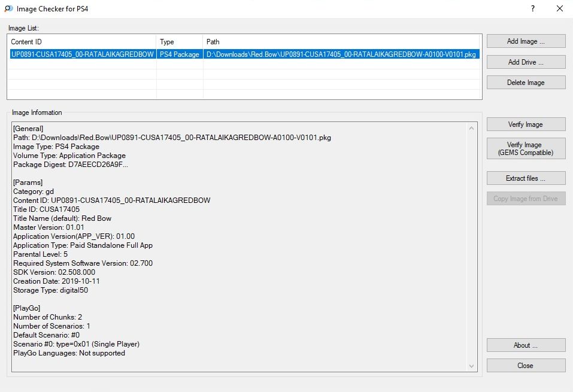This screenshot has height=392, width=573.
Task: Click the Category: gd line
Action: [x=34, y=192]
